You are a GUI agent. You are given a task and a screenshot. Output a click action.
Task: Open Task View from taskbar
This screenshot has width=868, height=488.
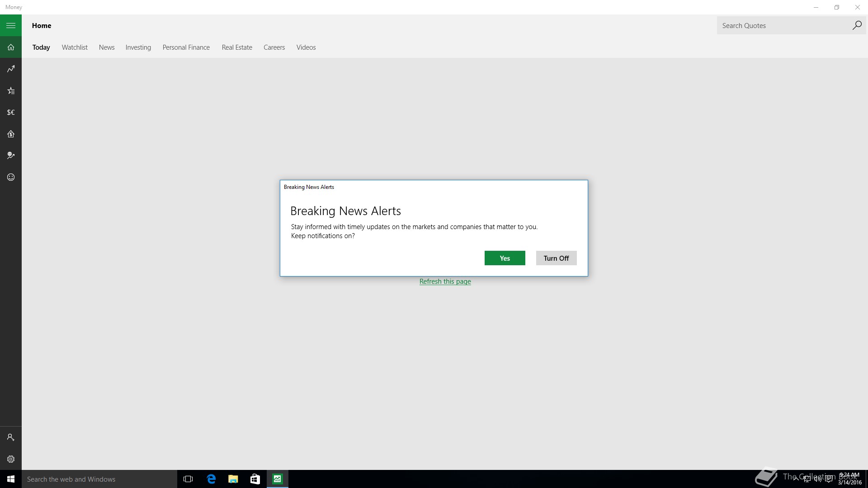click(188, 479)
